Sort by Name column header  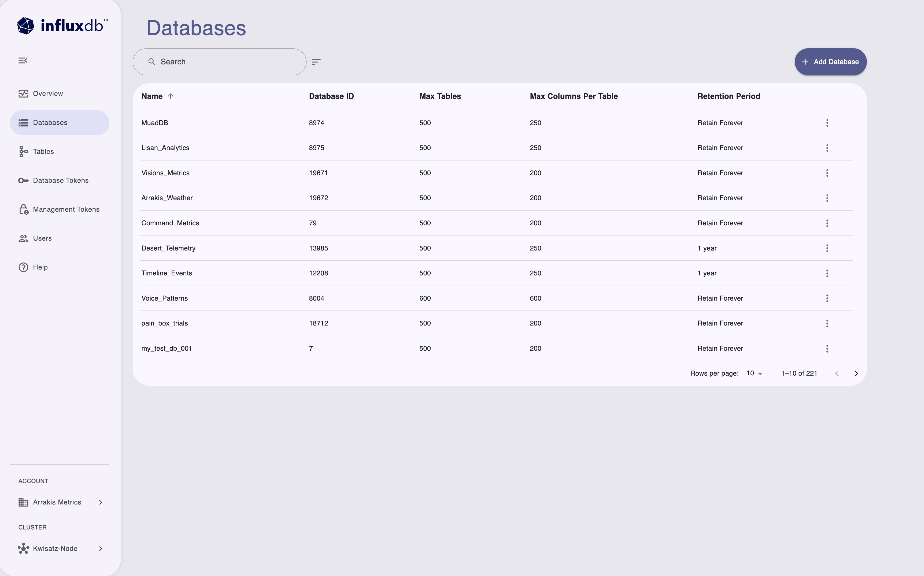(152, 96)
